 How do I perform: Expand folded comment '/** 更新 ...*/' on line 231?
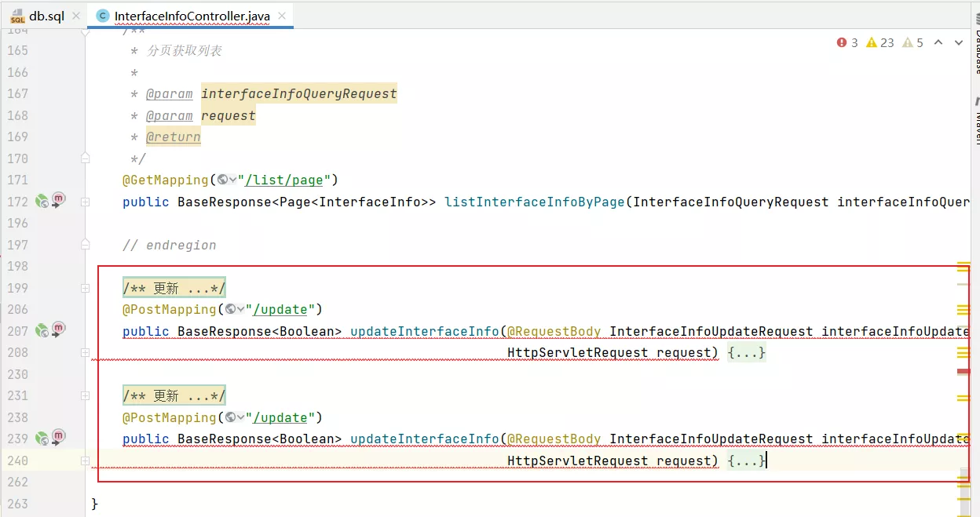(x=174, y=396)
